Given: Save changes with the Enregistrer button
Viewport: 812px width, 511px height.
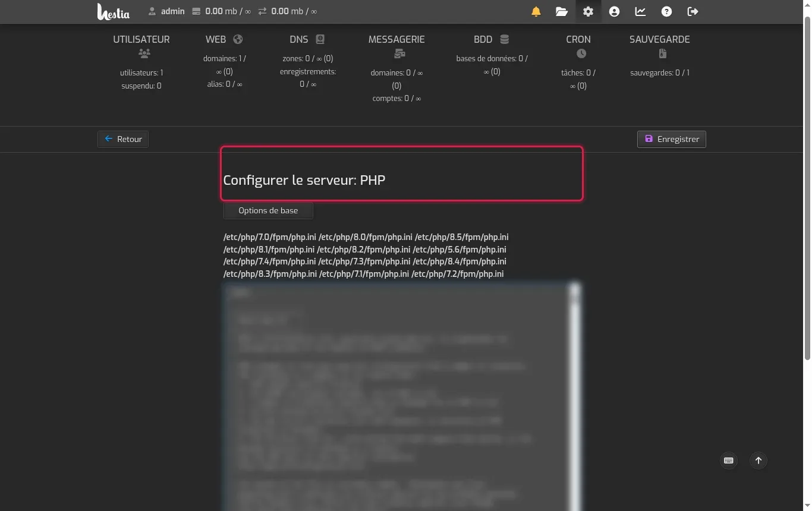Looking at the screenshot, I should tap(672, 139).
